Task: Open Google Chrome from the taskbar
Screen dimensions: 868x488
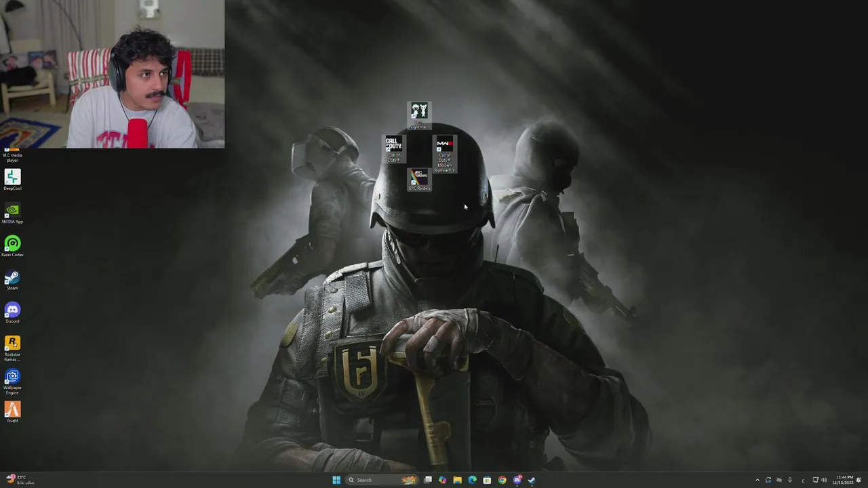Action: point(502,480)
